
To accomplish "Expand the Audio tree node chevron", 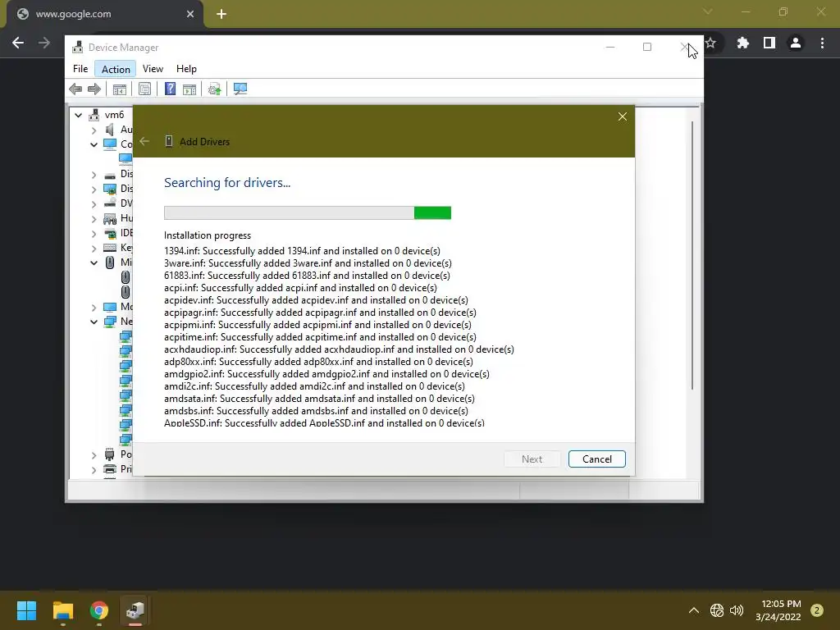I will (x=94, y=130).
